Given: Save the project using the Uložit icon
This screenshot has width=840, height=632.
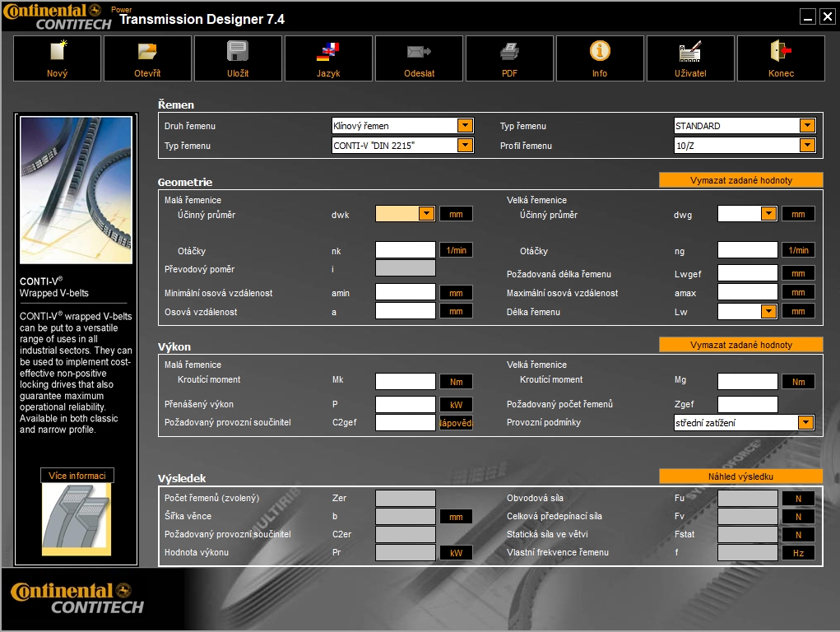Looking at the screenshot, I should pyautogui.click(x=238, y=53).
